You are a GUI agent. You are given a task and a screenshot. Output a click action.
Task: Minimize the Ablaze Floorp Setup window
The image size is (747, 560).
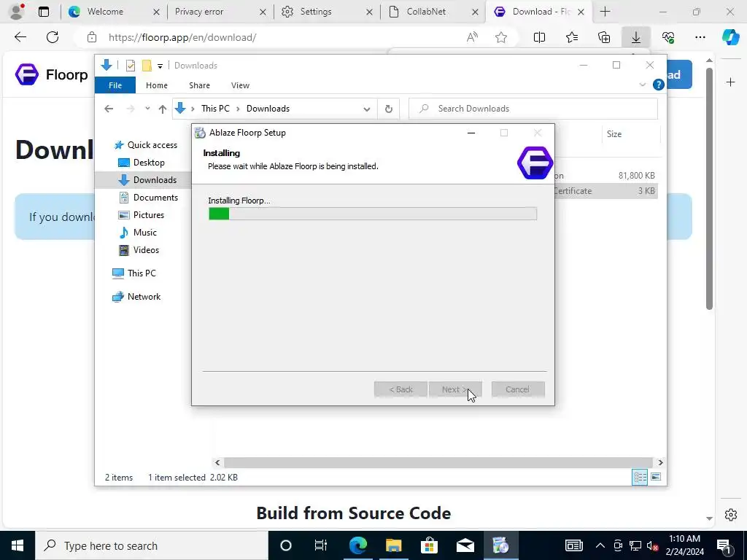471,133
